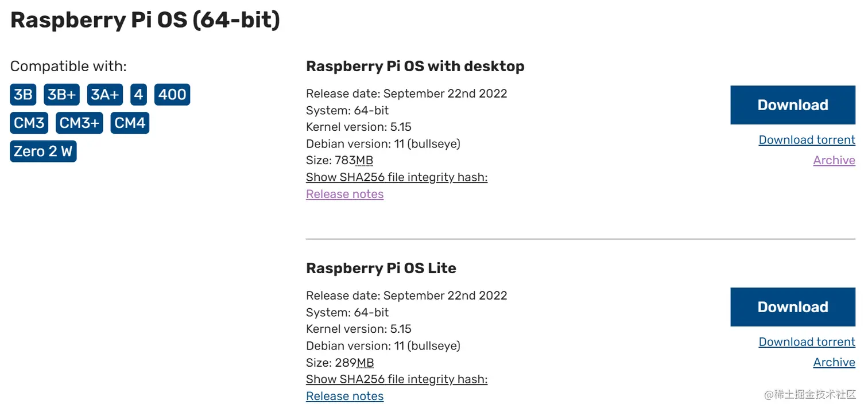Click the 400 compatibility badge
The width and height of the screenshot is (868, 412).
172,94
